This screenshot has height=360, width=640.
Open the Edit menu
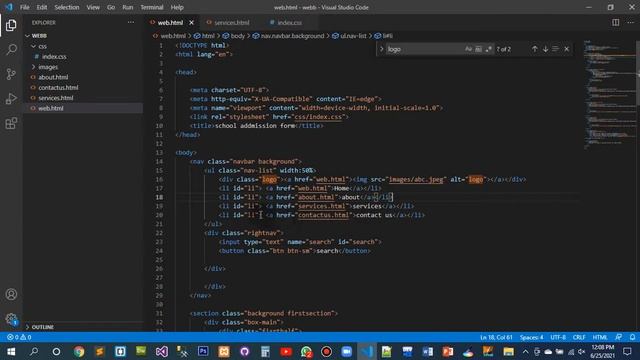[42, 7]
